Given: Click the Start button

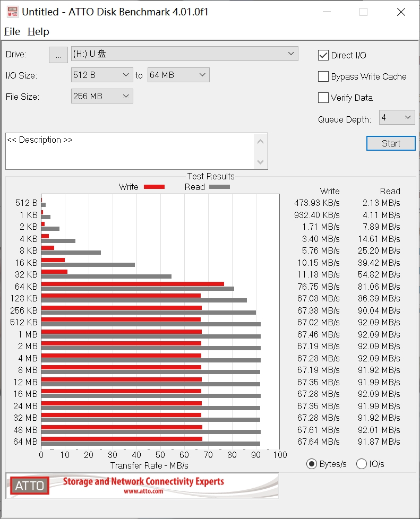Looking at the screenshot, I should click(x=391, y=143).
